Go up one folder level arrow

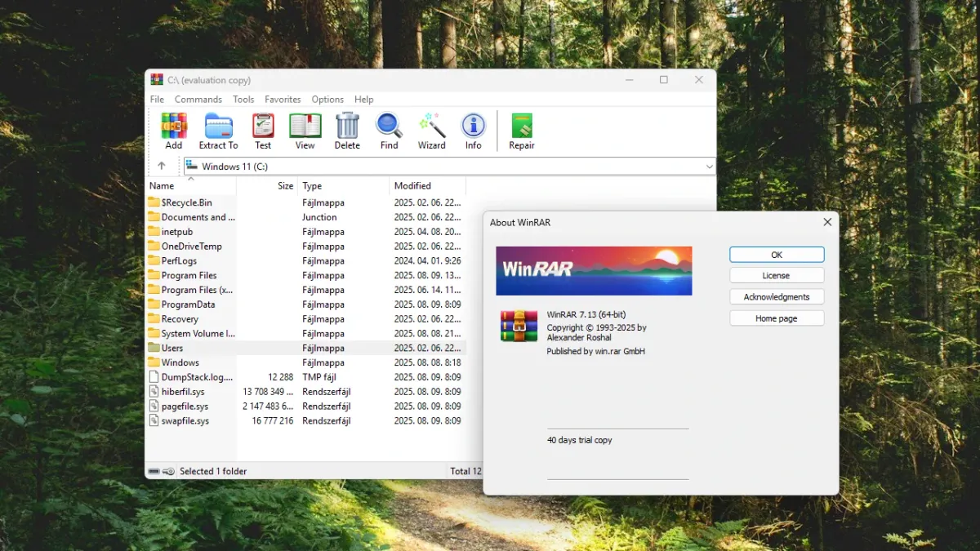[162, 166]
